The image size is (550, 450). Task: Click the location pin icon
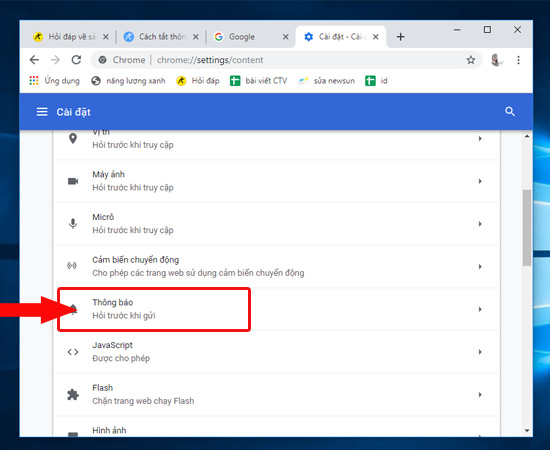coord(73,139)
